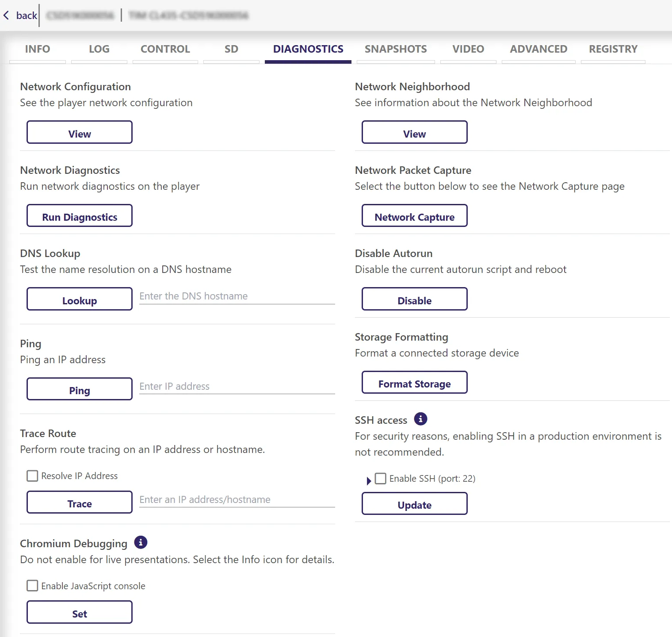Open the REGISTRY tab
This screenshot has width=672, height=637.
(x=613, y=49)
